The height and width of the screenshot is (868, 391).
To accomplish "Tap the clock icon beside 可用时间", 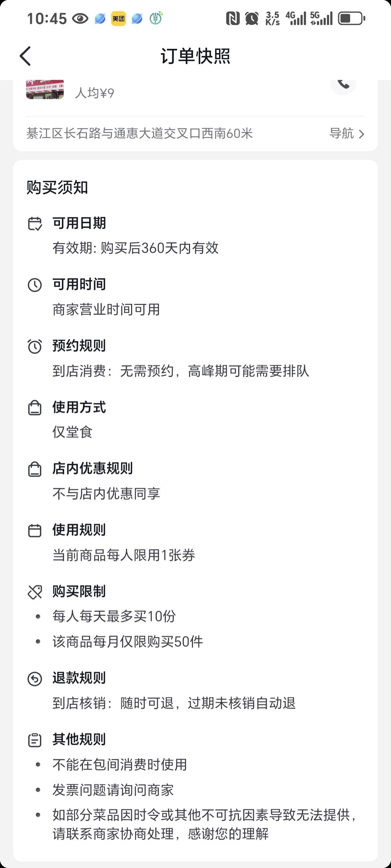I will (x=35, y=285).
